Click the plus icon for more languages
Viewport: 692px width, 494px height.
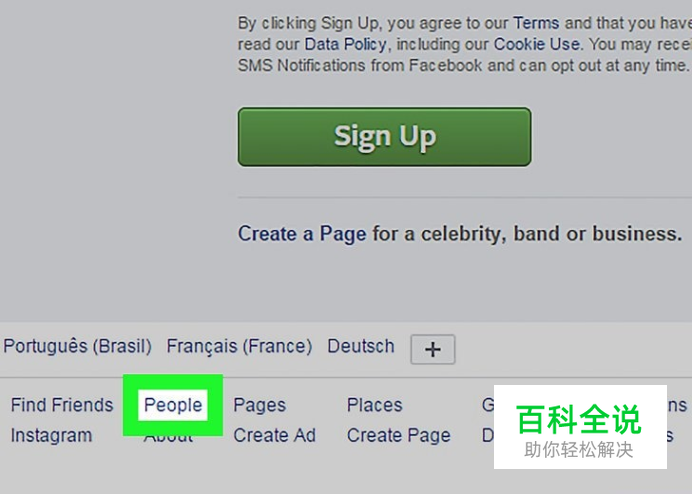tap(432, 349)
